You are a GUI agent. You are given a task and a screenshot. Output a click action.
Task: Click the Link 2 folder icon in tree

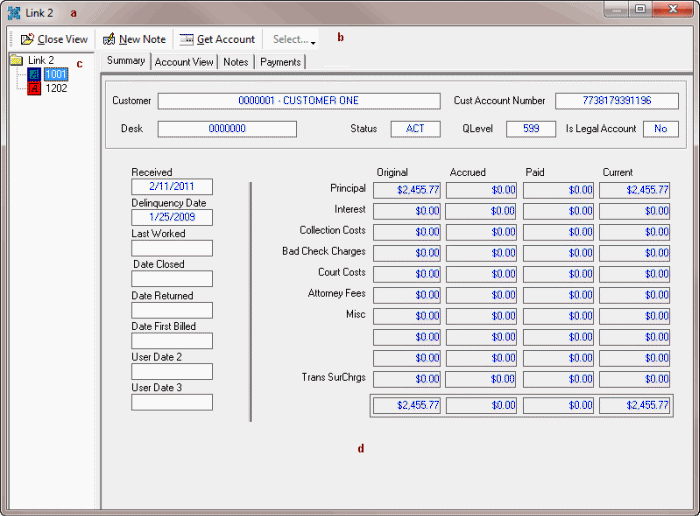[x=17, y=61]
